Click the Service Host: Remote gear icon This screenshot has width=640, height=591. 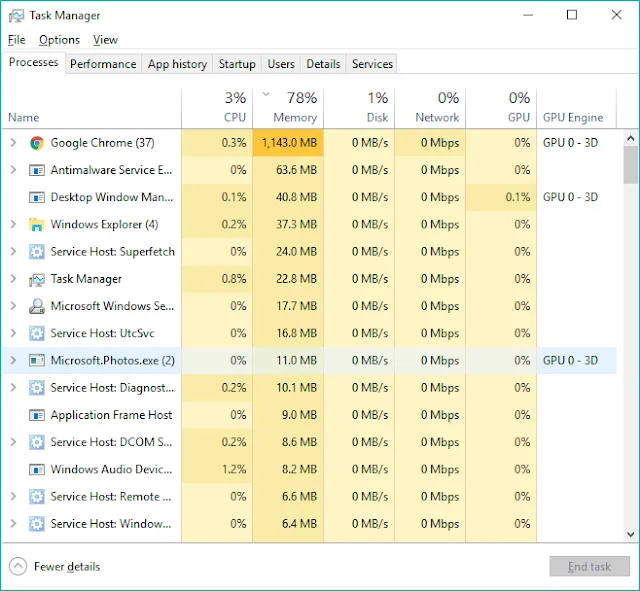37,497
